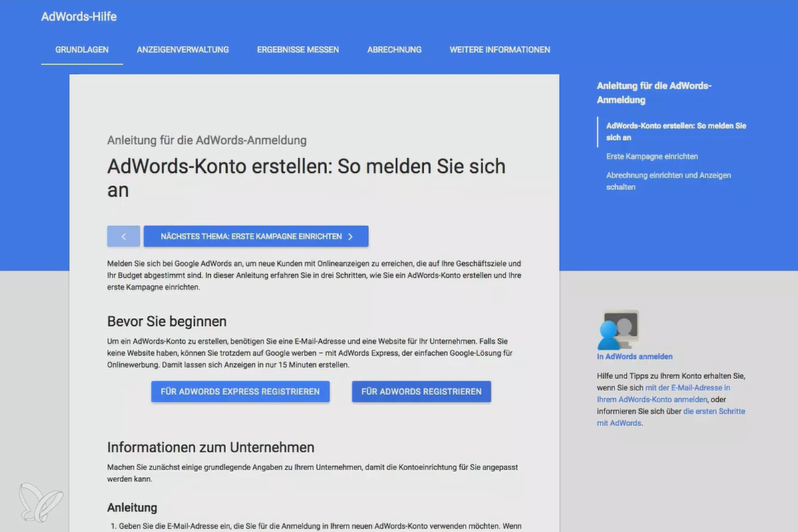
Task: Click the FÜR ADWORDS REGISTRIEREN button
Action: pyautogui.click(x=422, y=392)
